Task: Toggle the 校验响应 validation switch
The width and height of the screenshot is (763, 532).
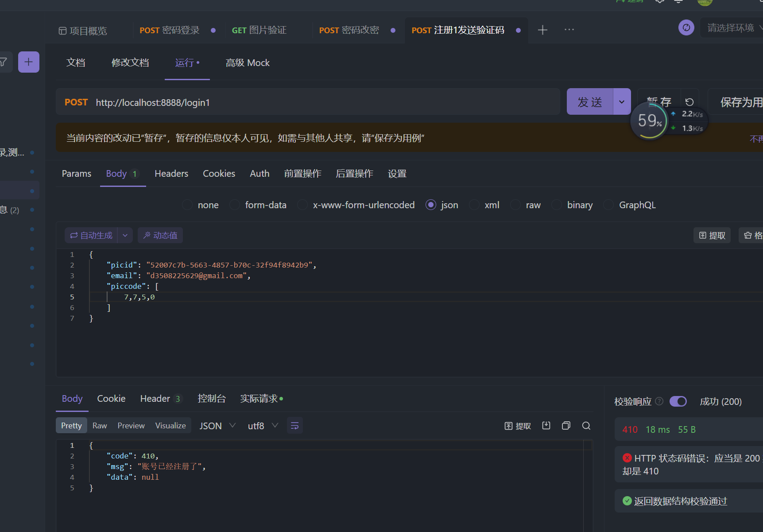Action: point(678,401)
